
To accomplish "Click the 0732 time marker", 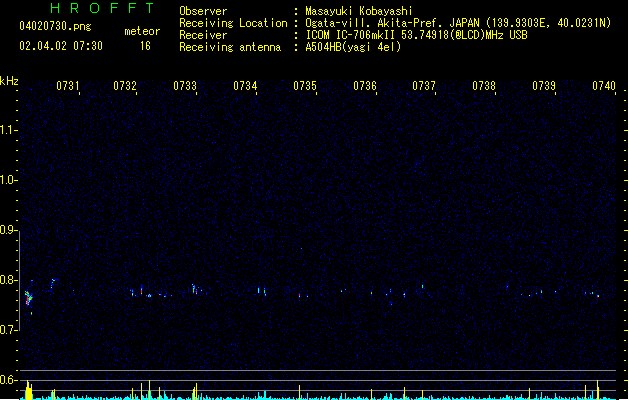I will pyautogui.click(x=125, y=86).
